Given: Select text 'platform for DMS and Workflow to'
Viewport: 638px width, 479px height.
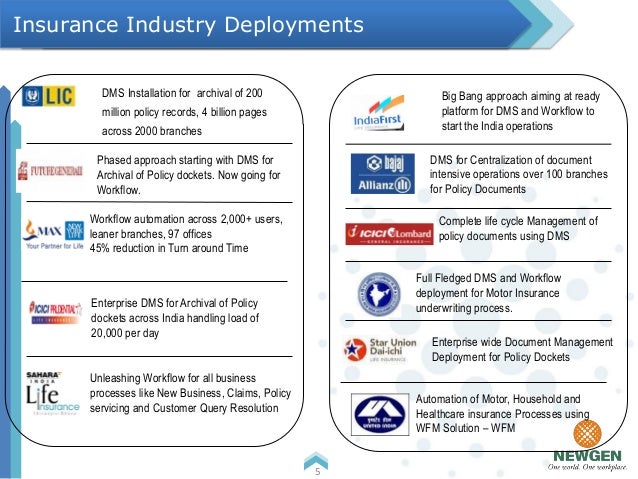Looking at the screenshot, I should point(518,111).
